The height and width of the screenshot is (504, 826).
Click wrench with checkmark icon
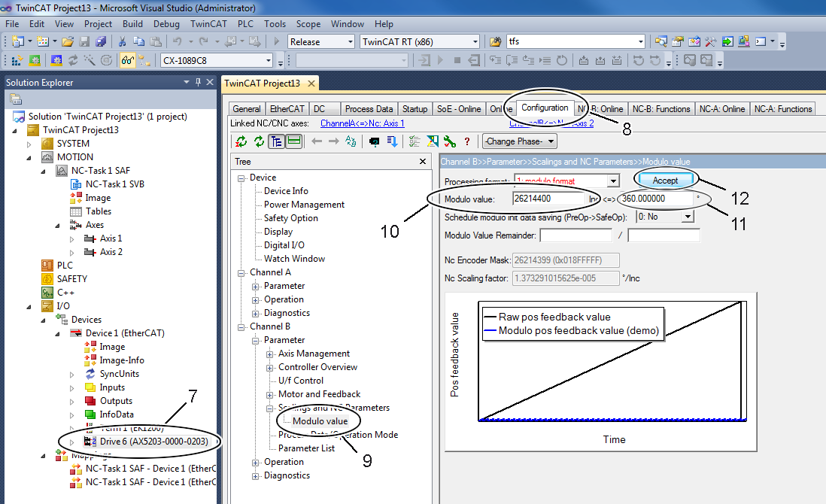tap(450, 141)
